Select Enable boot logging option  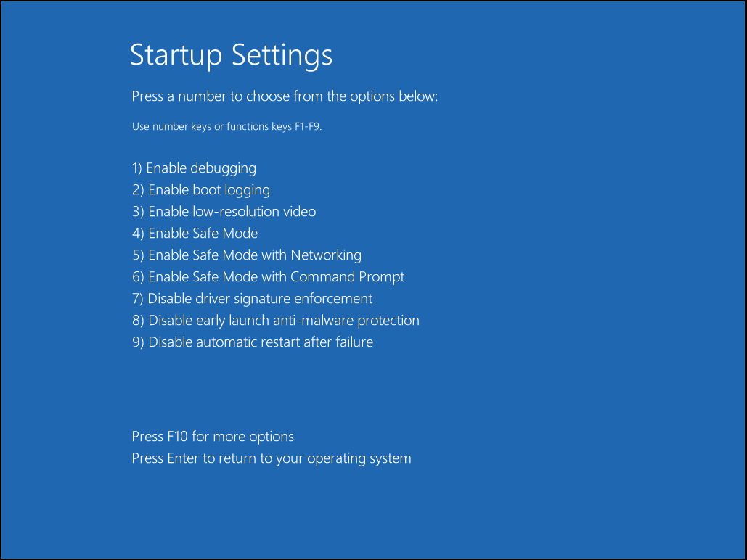click(x=200, y=189)
